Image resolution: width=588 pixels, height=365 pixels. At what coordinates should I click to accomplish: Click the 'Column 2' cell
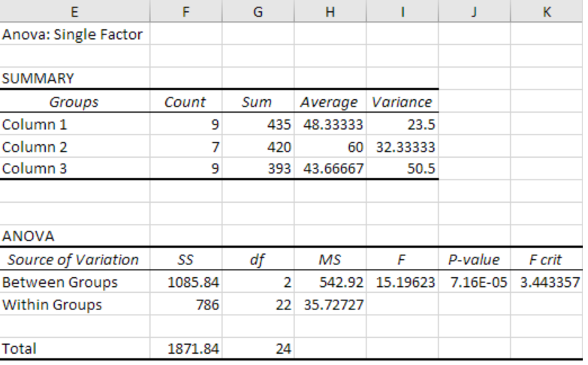pyautogui.click(x=74, y=146)
